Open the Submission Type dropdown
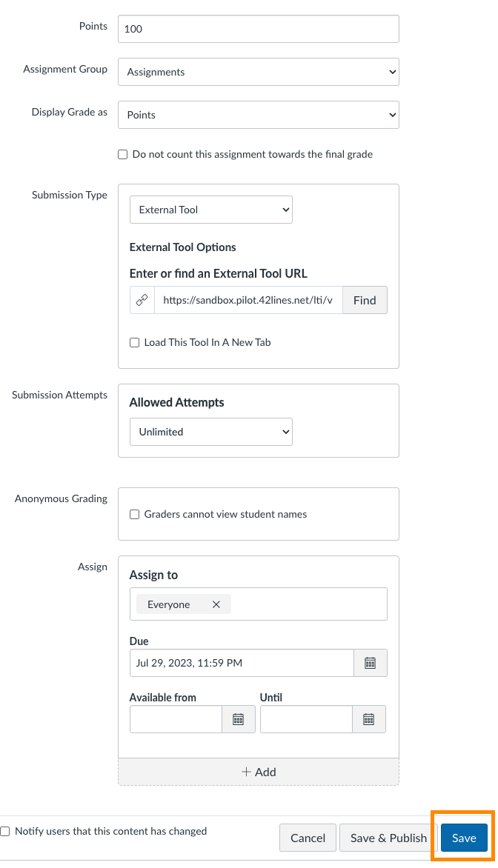 point(210,210)
